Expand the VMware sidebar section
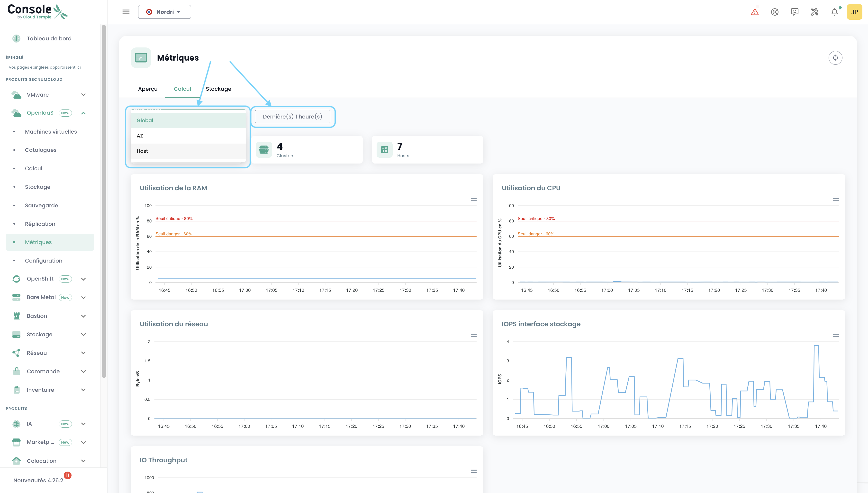This screenshot has height=493, width=868. [x=83, y=95]
